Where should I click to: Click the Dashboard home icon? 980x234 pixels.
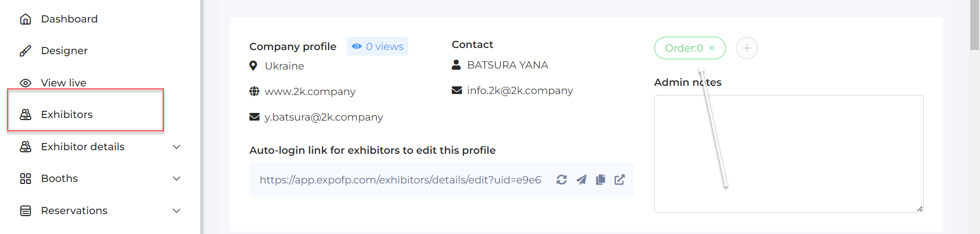point(26,19)
